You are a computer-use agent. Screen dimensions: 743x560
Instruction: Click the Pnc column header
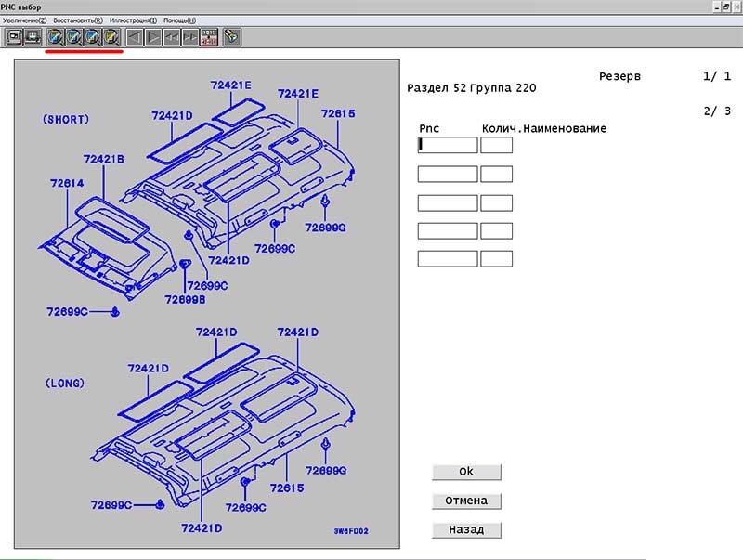(429, 128)
